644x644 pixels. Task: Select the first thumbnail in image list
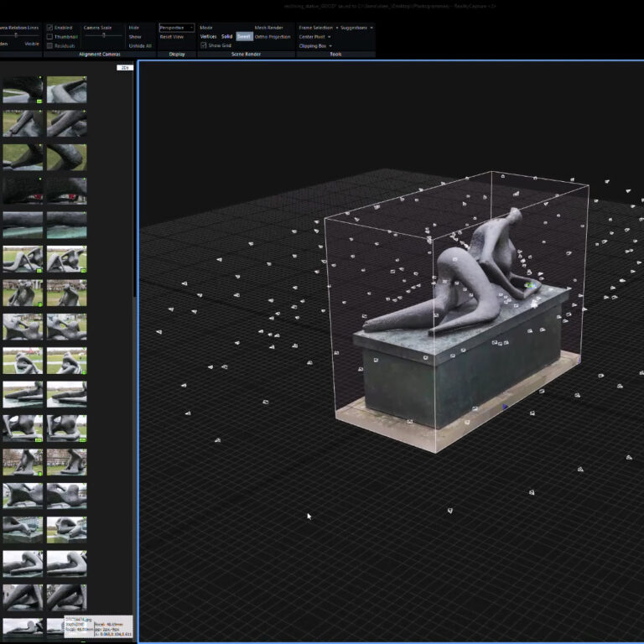23,90
